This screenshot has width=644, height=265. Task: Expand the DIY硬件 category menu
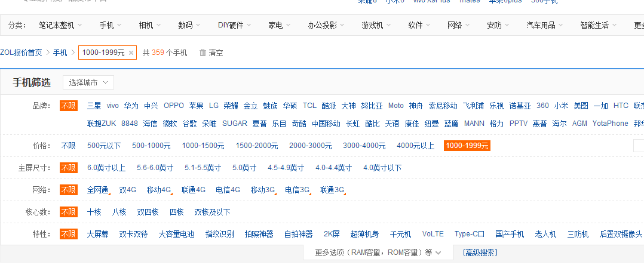pyautogui.click(x=235, y=26)
